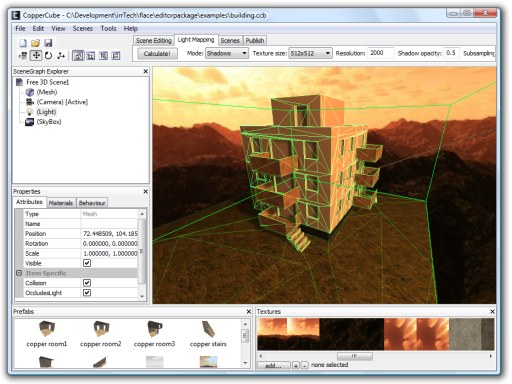Image resolution: width=512 pixels, height=384 pixels.
Task: Uncheck the Visible property checkbox
Action: coord(87,263)
